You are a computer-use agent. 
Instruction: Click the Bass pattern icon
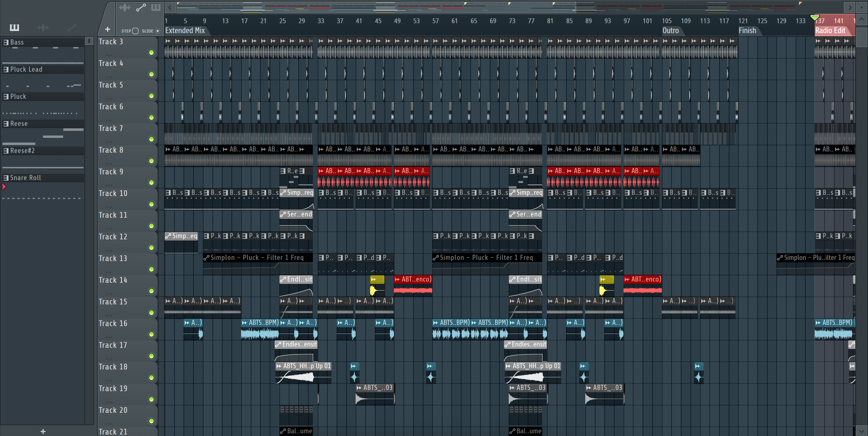click(x=6, y=42)
